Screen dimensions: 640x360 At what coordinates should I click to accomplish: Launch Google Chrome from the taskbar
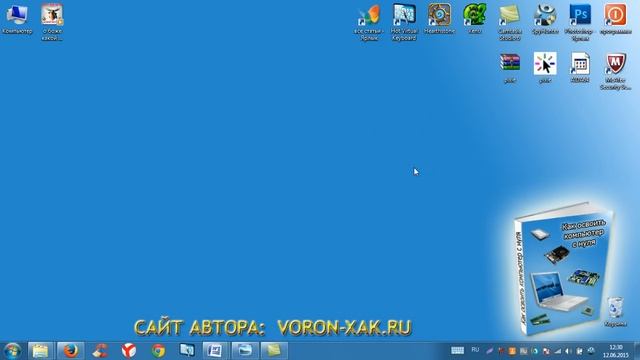point(158,351)
